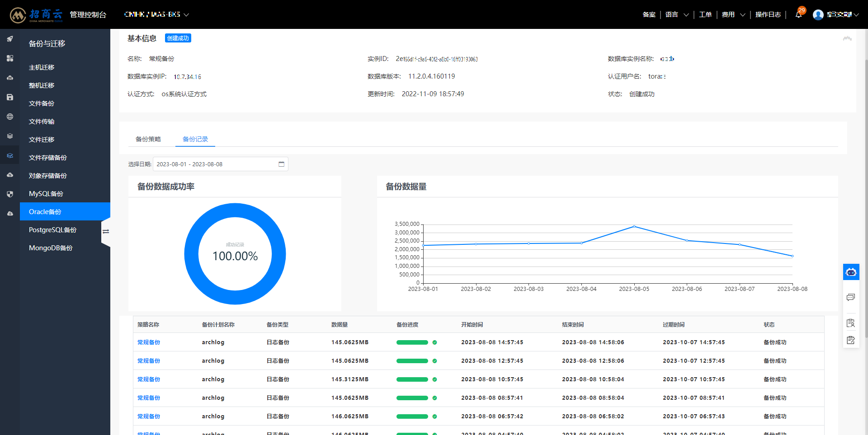The image size is (868, 435).
Task: Click the feedback edit floating icon
Action: (x=851, y=340)
